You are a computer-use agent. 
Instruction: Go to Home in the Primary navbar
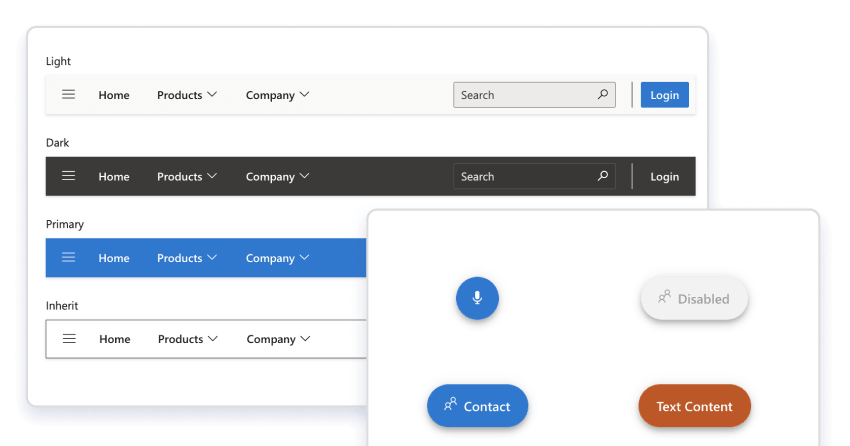114,258
